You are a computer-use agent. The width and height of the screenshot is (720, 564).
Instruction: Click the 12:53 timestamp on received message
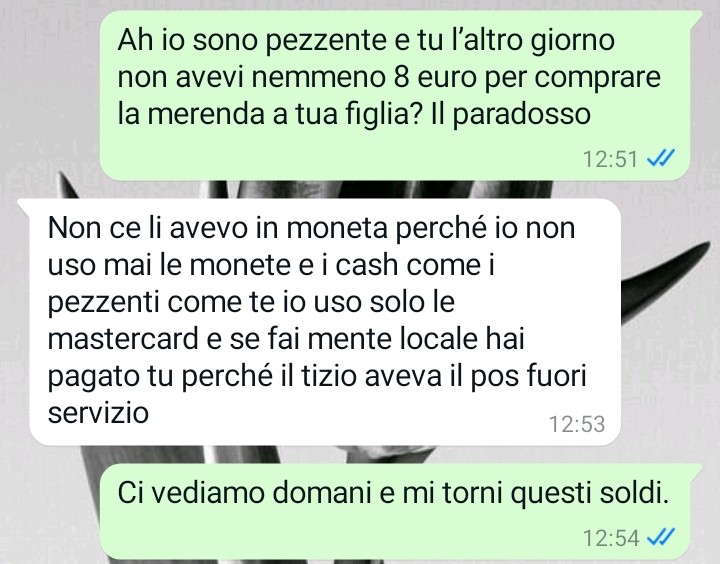(x=577, y=424)
